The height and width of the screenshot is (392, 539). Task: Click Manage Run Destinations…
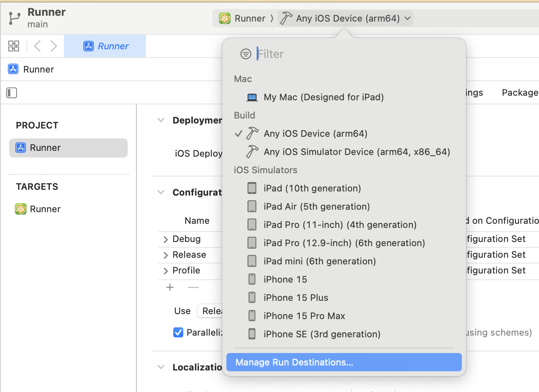[x=294, y=362]
